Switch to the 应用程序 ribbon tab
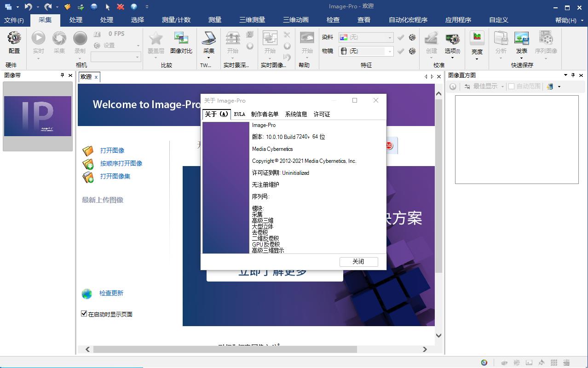Image resolution: width=588 pixels, height=368 pixels. 458,20
